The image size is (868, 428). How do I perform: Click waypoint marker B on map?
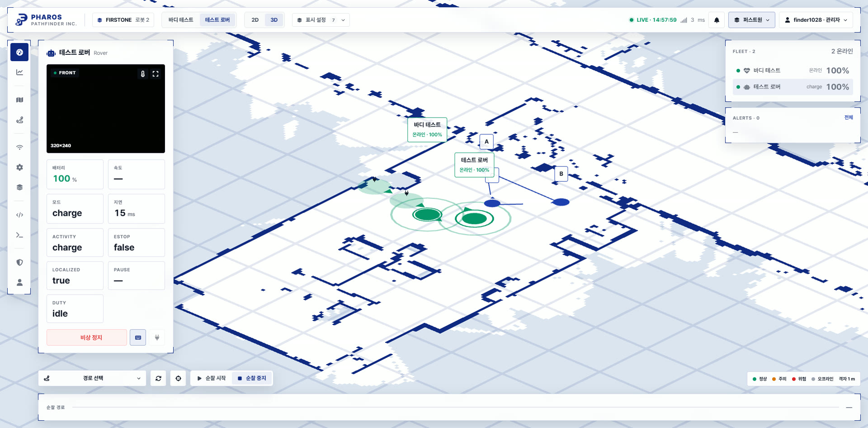561,174
